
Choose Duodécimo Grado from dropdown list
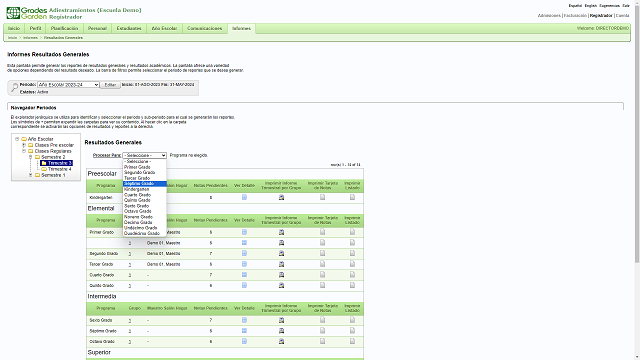144,233
